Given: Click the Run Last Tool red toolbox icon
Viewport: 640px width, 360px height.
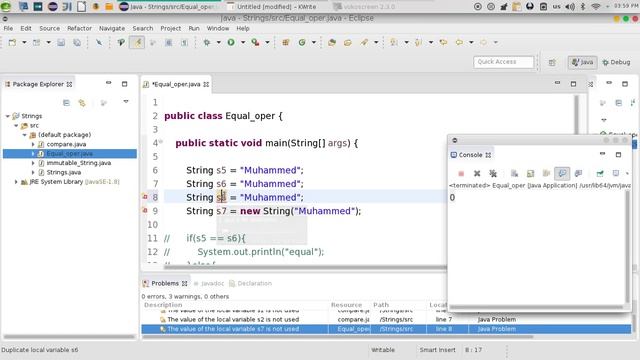Looking at the screenshot, I should tap(256, 42).
